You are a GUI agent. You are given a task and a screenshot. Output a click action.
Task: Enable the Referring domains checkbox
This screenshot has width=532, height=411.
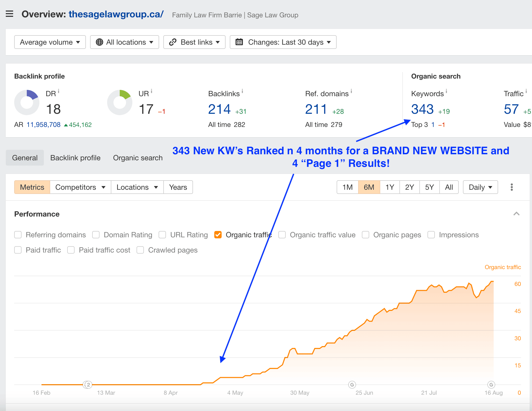tap(18, 235)
